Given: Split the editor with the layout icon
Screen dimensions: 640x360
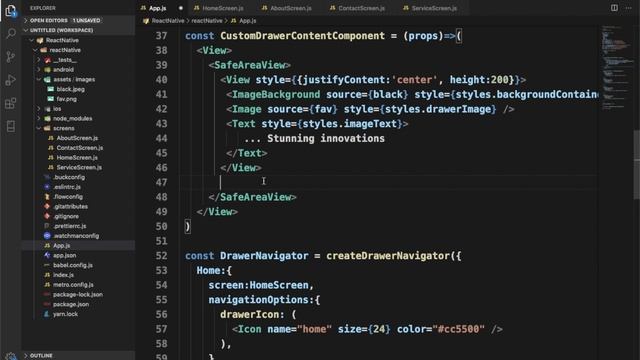Looking at the screenshot, I should [614, 8].
